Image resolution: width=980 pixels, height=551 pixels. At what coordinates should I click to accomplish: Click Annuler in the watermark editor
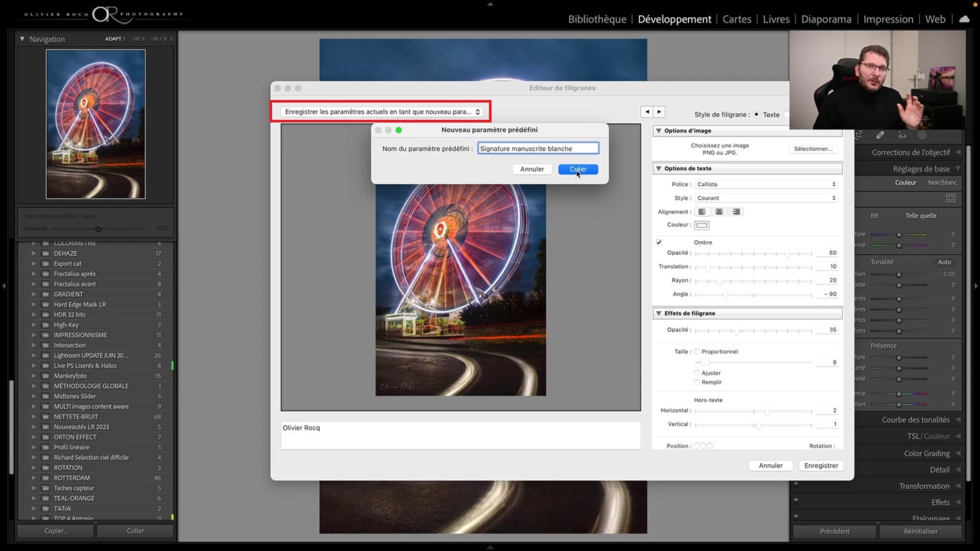(770, 466)
